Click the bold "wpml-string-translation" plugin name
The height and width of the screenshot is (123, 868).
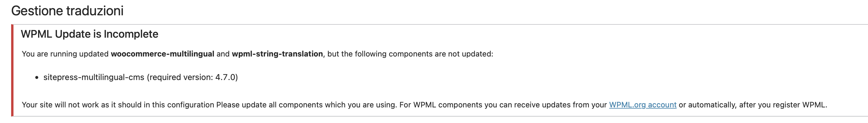tap(277, 54)
